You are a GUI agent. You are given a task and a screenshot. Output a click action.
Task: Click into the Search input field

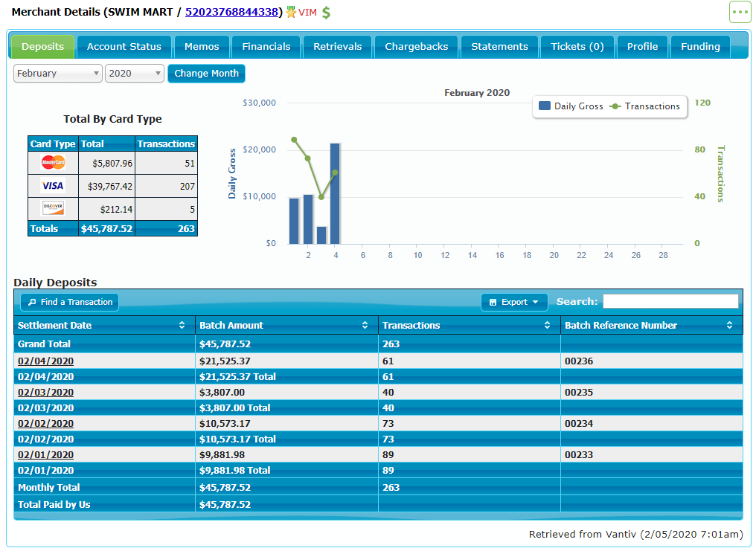670,301
